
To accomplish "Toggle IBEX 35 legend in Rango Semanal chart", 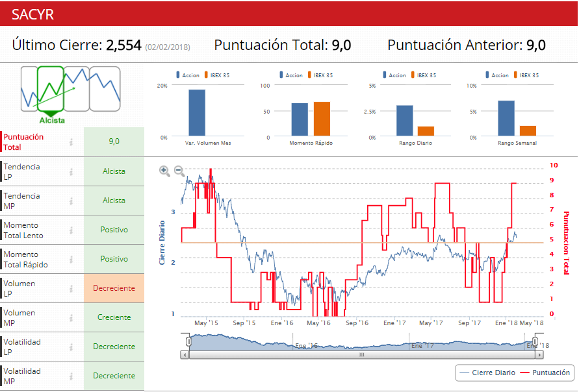I will pyautogui.click(x=526, y=75).
